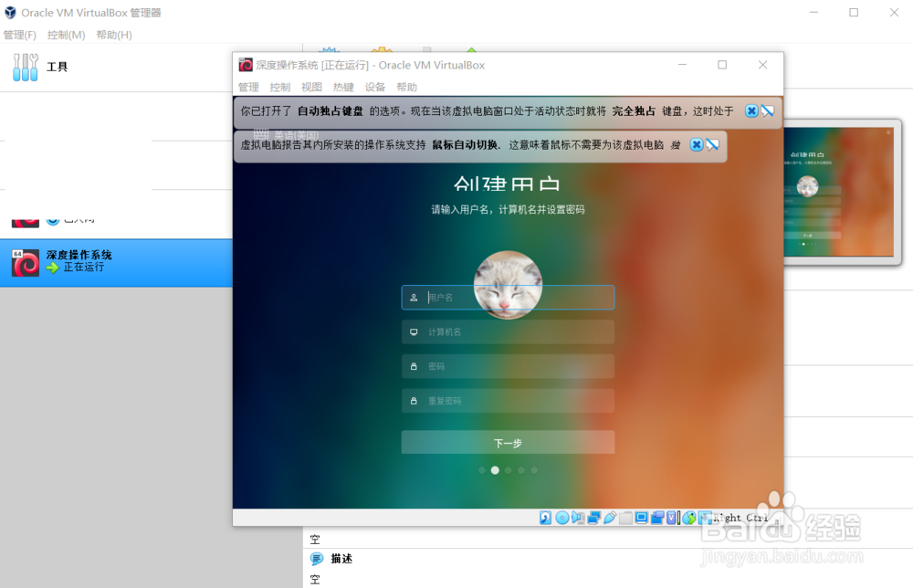Open 热键 menu in VM window
Viewport: 913px width, 588px height.
coord(343,88)
